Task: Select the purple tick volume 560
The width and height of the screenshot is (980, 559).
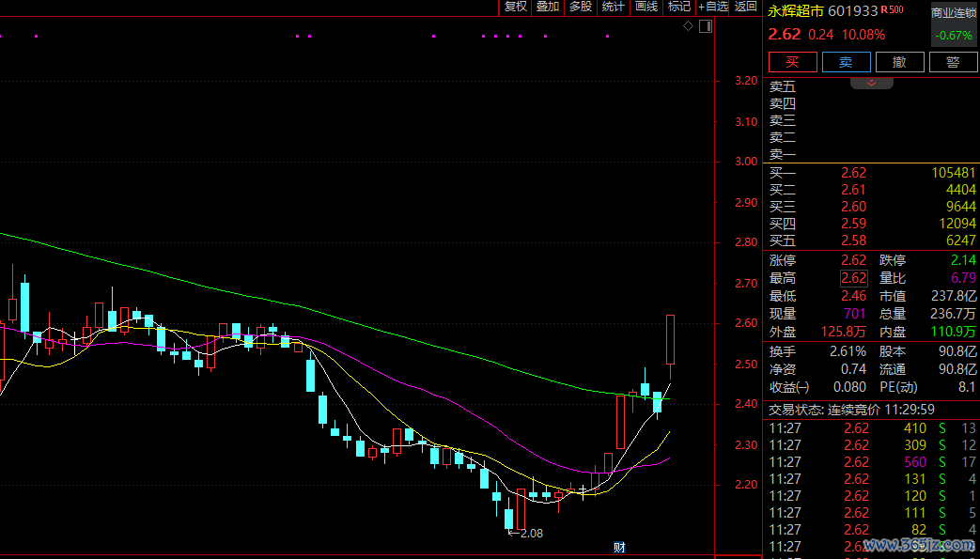Action: (x=915, y=462)
